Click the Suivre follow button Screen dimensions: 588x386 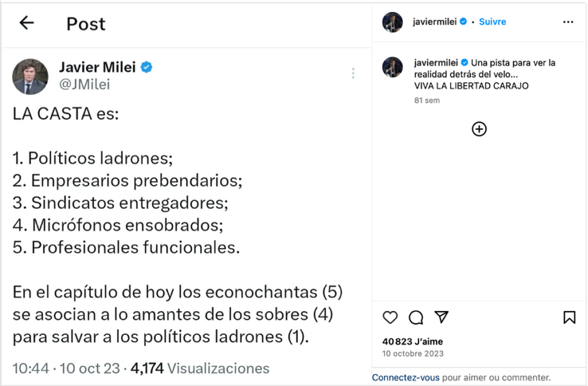(492, 22)
